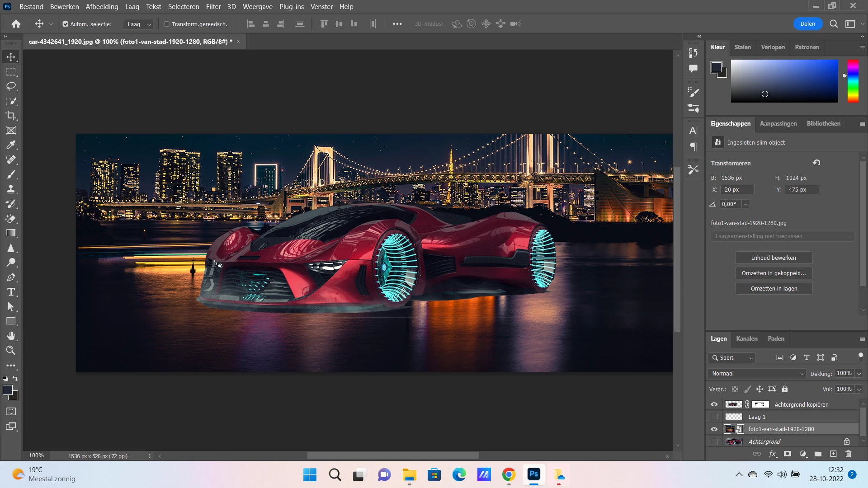The width and height of the screenshot is (868, 488).
Task: Select the Clone Stamp tool
Action: click(x=11, y=189)
